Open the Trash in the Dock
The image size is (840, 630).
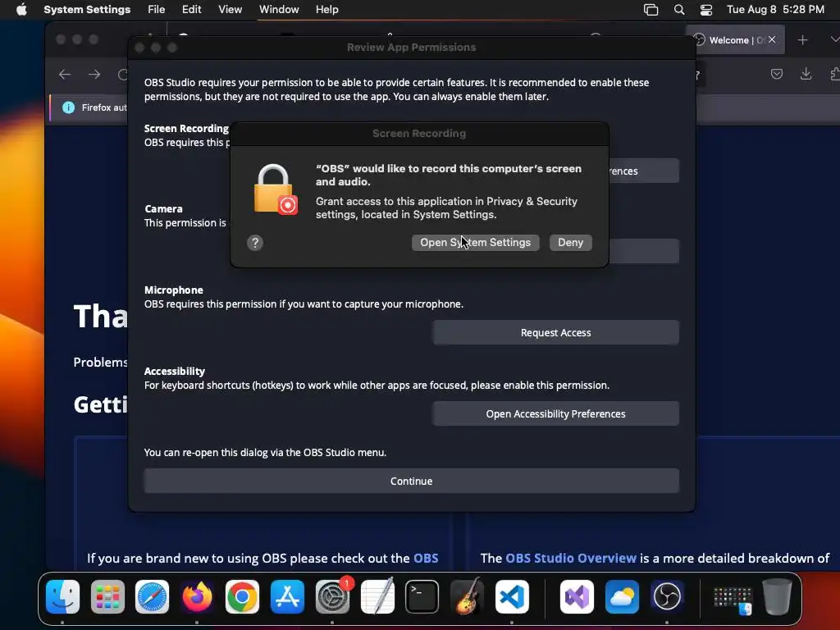[777, 596]
